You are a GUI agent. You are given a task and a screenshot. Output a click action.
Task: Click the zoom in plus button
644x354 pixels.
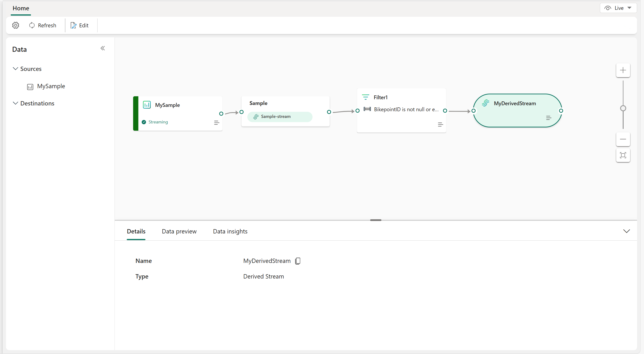pos(623,70)
